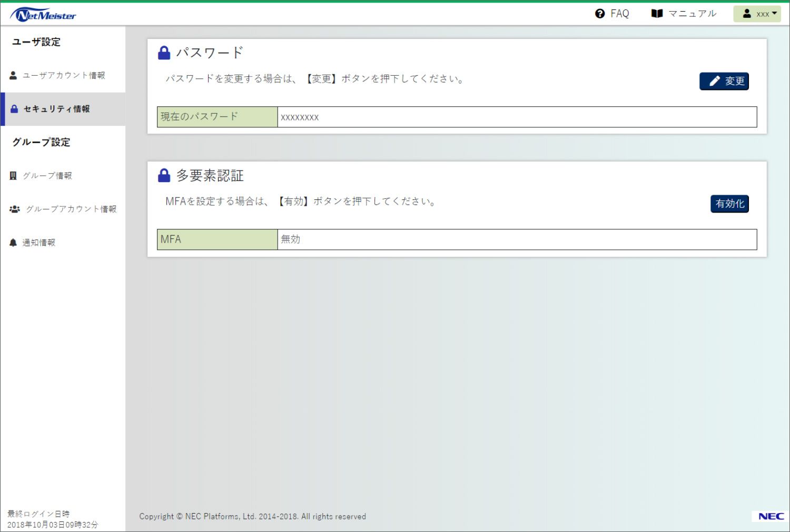Click the NEC logo in footer
Screen dimensions: 790x532
[x=771, y=516]
